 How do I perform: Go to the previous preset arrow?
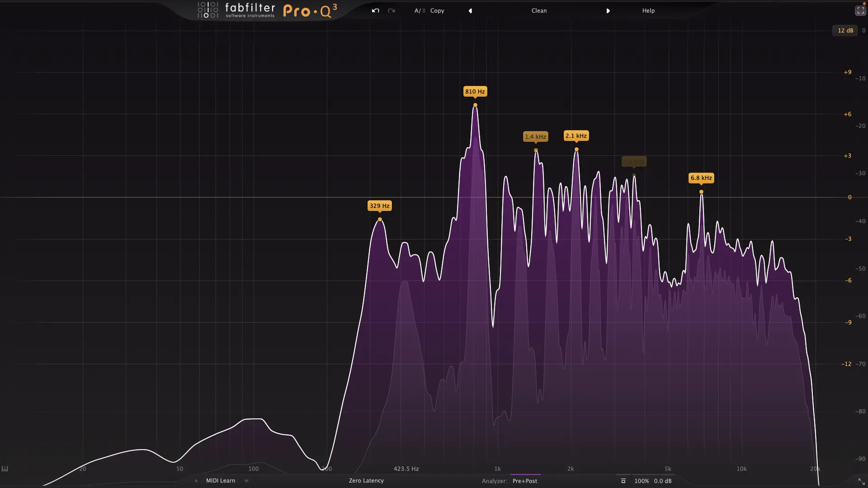(470, 11)
